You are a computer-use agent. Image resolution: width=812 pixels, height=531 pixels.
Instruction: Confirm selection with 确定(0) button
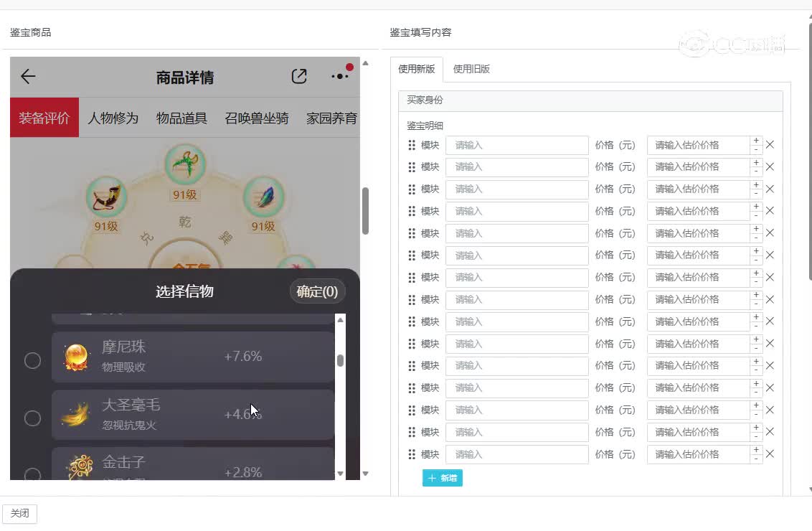(317, 291)
